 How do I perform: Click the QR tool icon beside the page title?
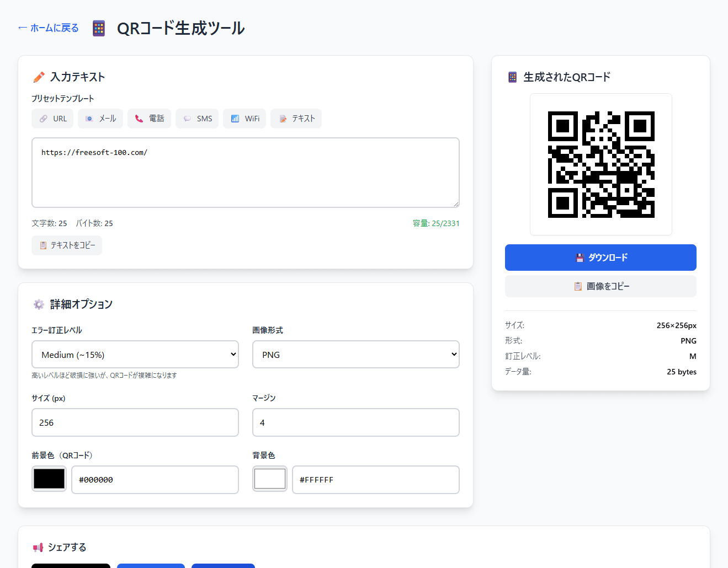point(99,28)
